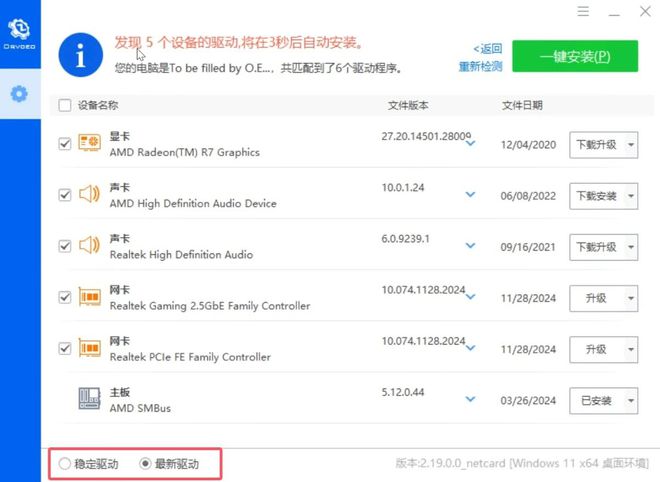Click speaker icon for AMD High Definition Audio

(x=89, y=194)
